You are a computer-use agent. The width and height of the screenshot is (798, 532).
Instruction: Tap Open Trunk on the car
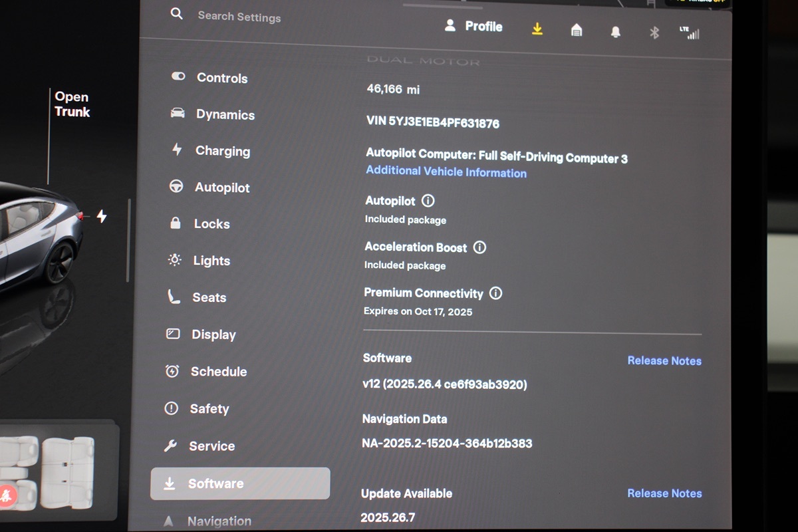click(72, 104)
